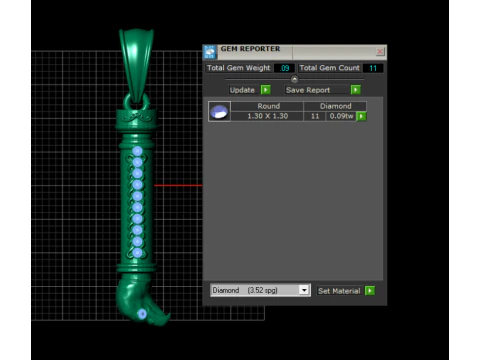Image resolution: width=480 pixels, height=360 pixels.
Task: Click the green Set Material arrow button
Action: point(370,291)
